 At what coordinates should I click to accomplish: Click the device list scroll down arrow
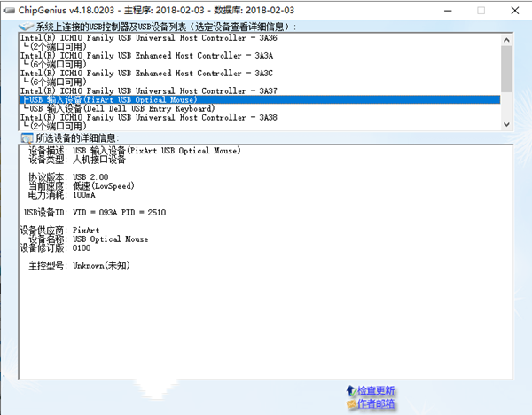pos(506,124)
